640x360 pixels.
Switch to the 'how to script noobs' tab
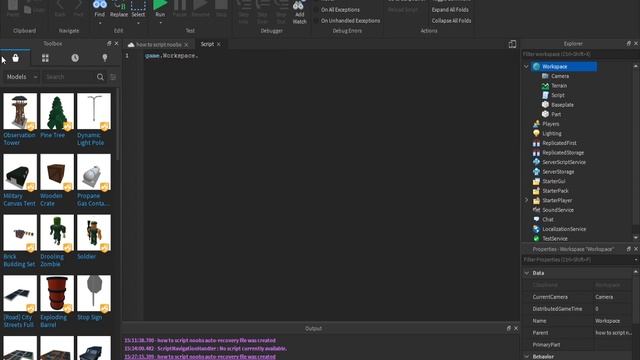tap(158, 44)
